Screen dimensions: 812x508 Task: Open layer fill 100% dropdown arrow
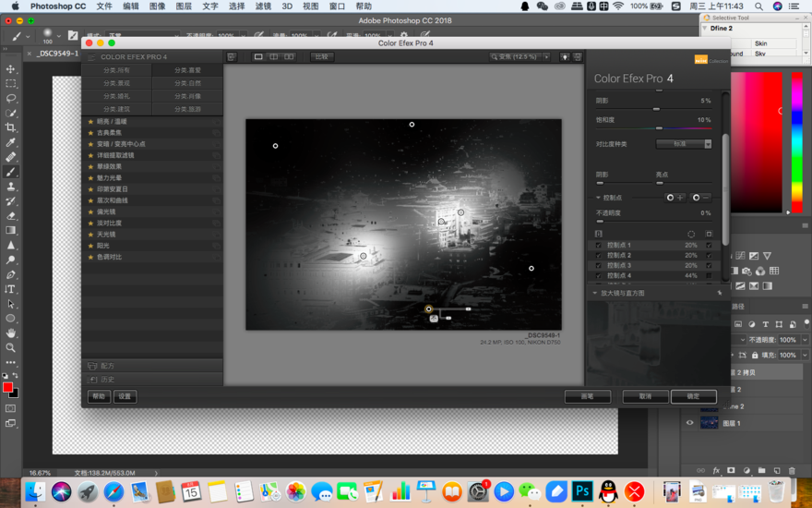805,355
